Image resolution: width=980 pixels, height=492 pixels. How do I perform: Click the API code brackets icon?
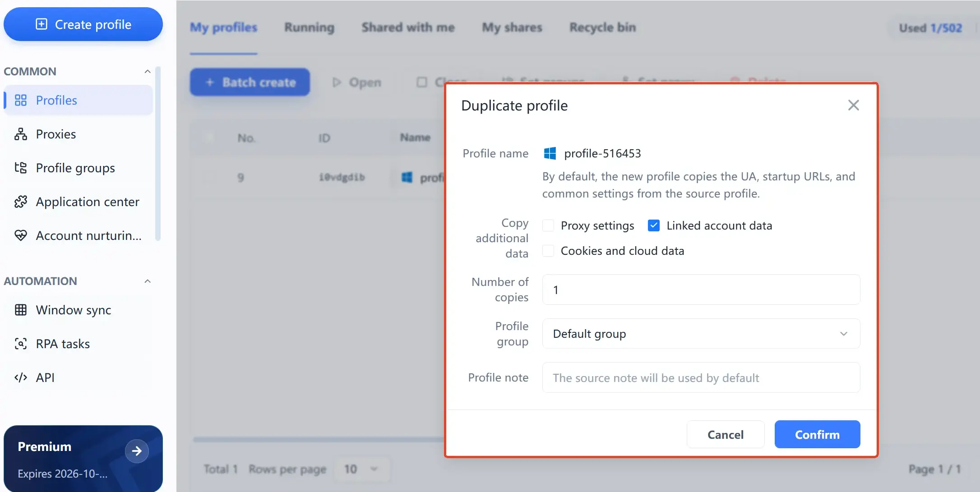[x=21, y=377]
